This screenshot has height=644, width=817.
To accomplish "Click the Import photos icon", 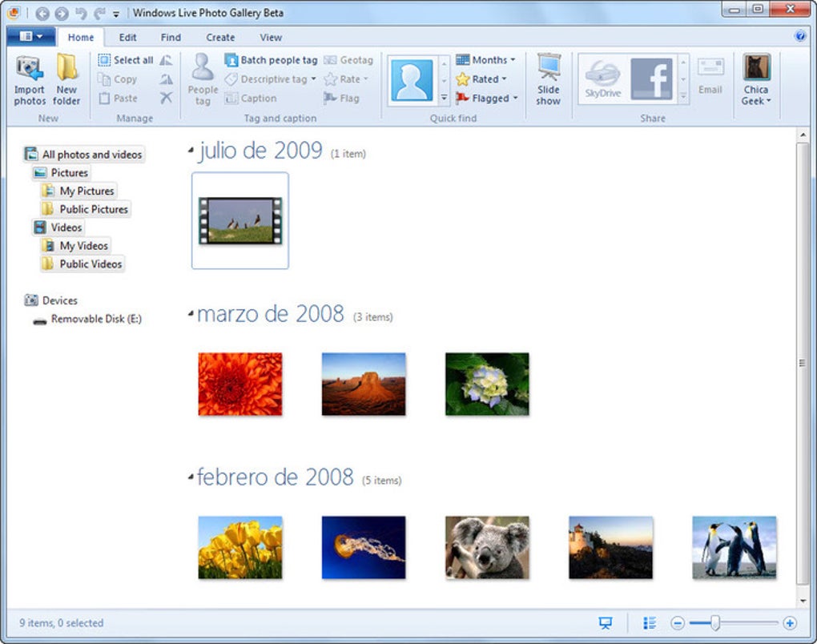I will pos(29,80).
